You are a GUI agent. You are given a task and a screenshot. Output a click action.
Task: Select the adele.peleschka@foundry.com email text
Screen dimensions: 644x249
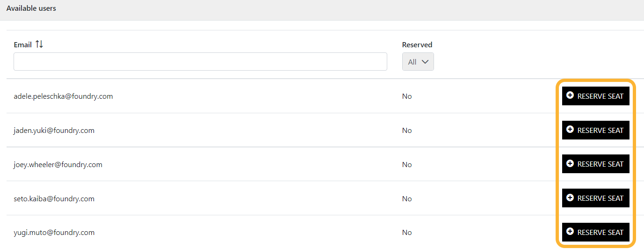pyautogui.click(x=63, y=96)
